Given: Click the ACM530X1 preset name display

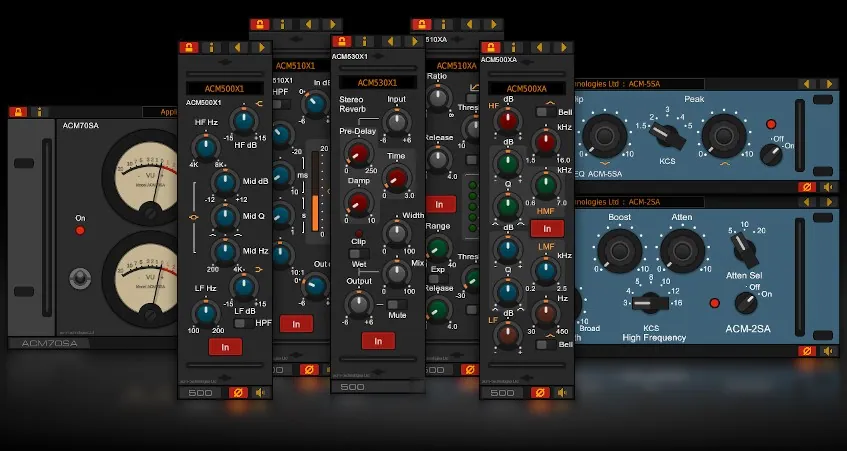Looking at the screenshot, I should click(x=376, y=82).
